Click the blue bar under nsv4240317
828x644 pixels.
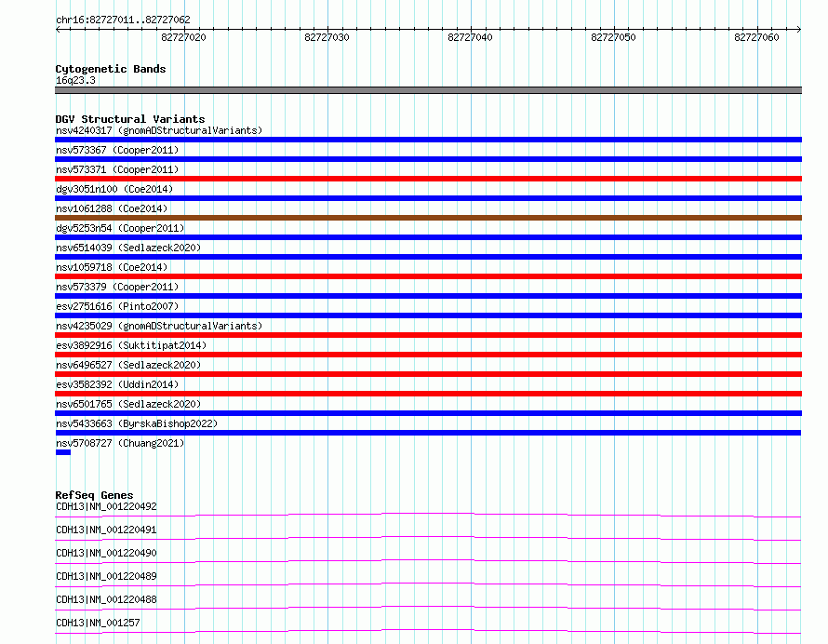click(428, 140)
